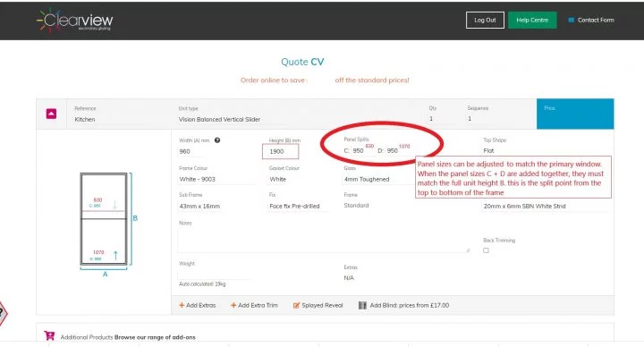Click the Height (B) mm field with 1900
This screenshot has height=347, width=644.
coord(281,151)
